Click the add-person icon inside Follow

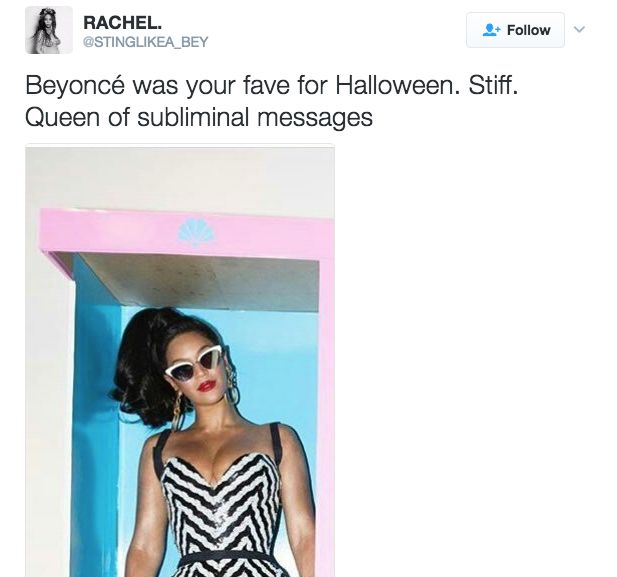coord(491,30)
